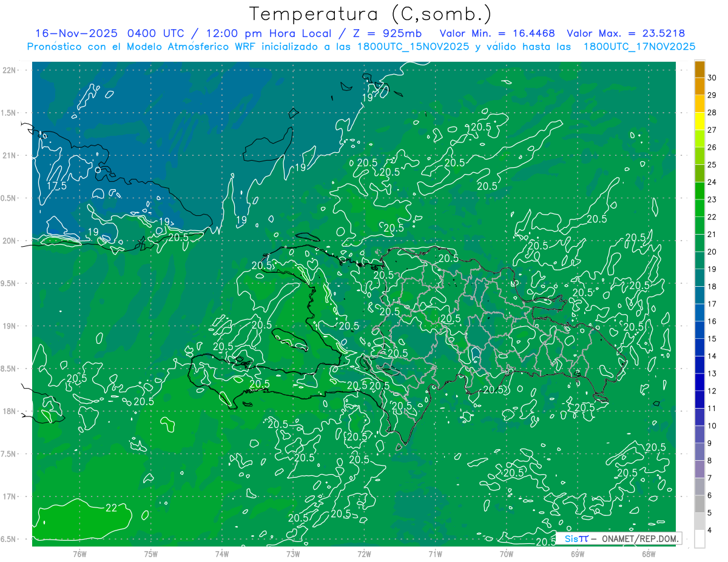The height and width of the screenshot is (562, 728).
Task: Click the "72W" longitude label
Action: tap(364, 554)
